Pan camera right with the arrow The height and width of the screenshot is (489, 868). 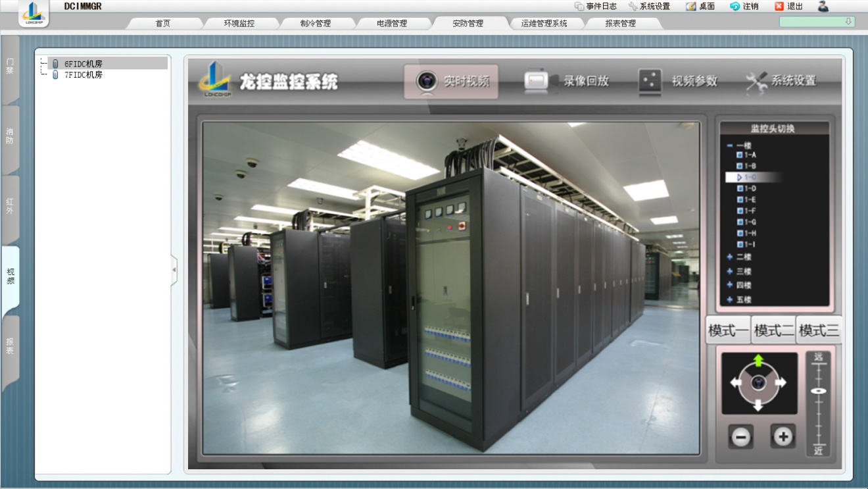click(x=781, y=382)
